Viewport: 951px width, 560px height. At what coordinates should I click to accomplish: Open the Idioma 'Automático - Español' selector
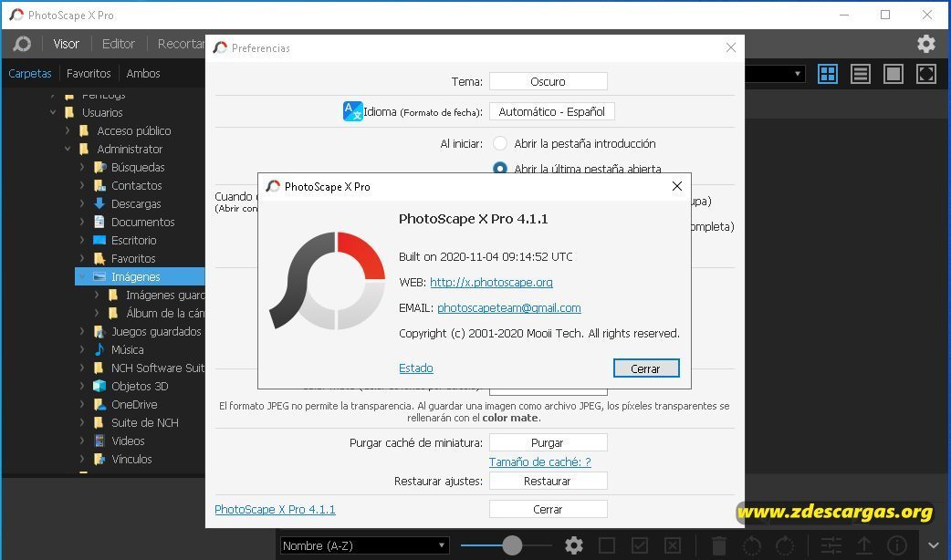(x=551, y=111)
